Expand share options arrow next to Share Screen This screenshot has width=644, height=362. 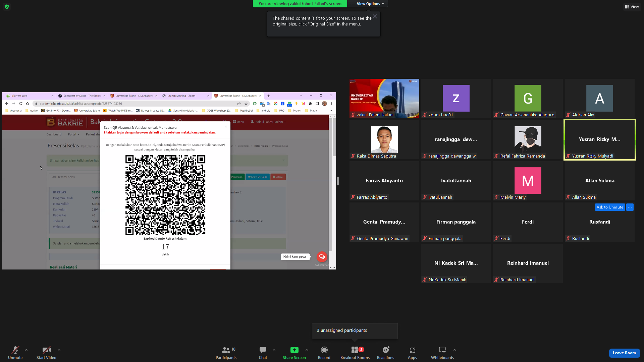click(307, 350)
